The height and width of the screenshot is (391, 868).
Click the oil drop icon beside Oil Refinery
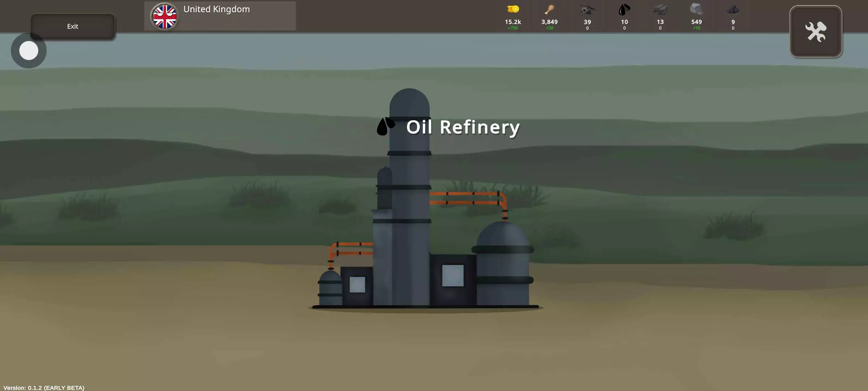pos(386,126)
